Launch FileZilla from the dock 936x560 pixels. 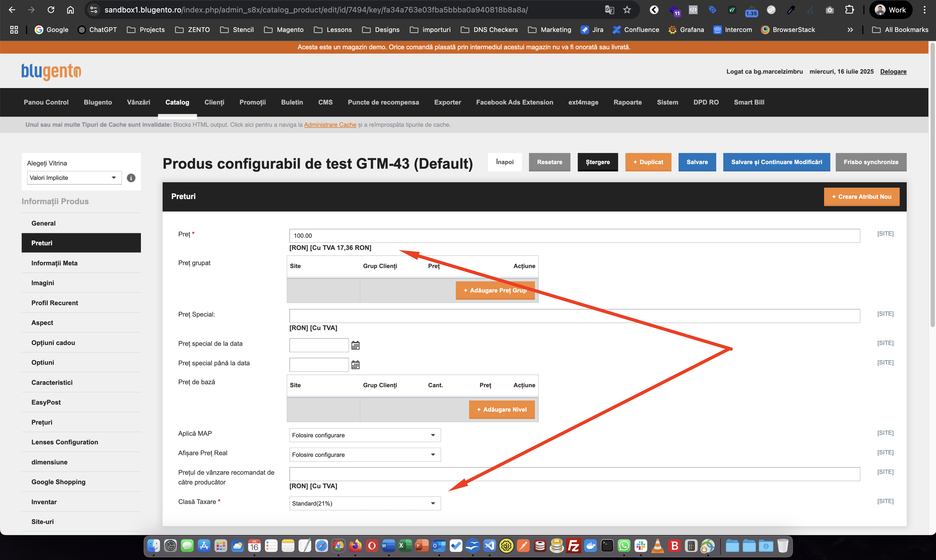573,546
